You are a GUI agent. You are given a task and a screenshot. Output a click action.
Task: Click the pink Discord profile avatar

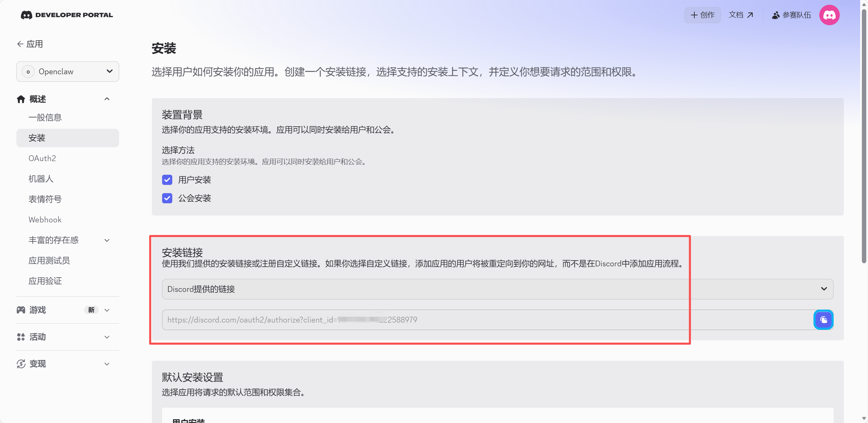pos(829,15)
